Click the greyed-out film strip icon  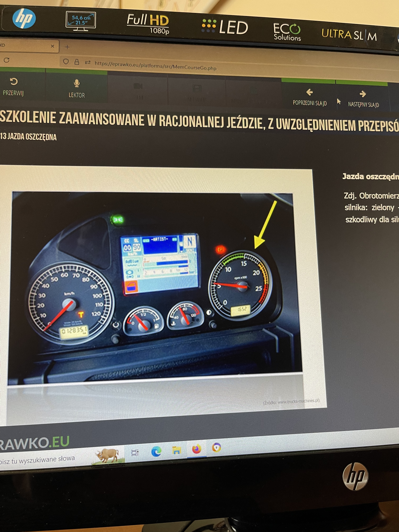coord(197,88)
